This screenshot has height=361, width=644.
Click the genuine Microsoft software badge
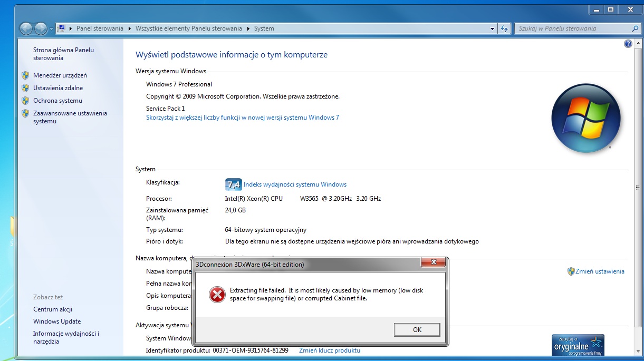(578, 345)
